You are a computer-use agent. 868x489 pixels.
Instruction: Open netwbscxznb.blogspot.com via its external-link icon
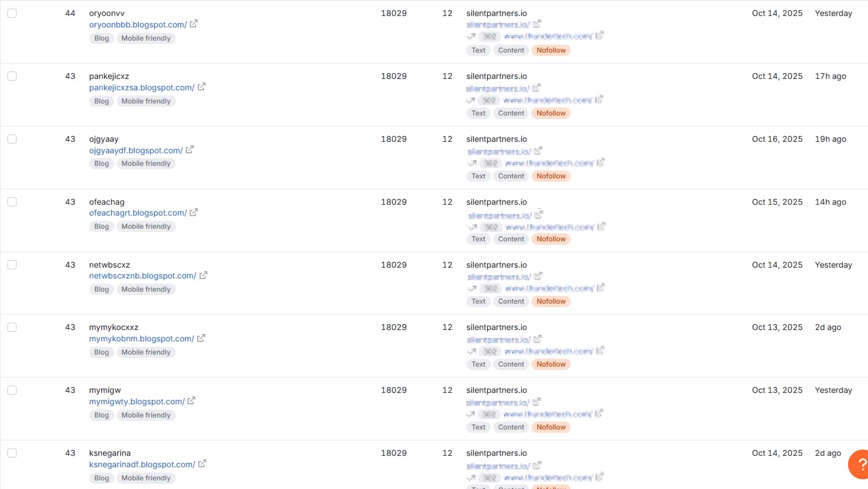(204, 275)
